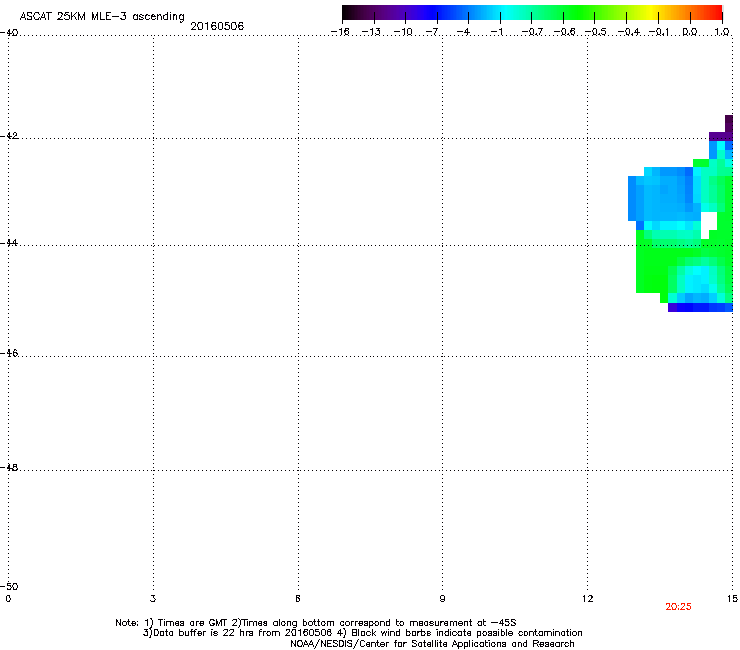Click the longitude axis label 15
740x650 pixels.
click(x=732, y=599)
